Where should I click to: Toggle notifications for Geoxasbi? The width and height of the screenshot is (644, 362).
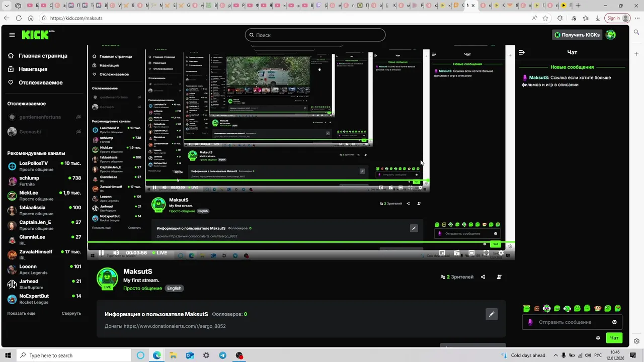pos(78,132)
